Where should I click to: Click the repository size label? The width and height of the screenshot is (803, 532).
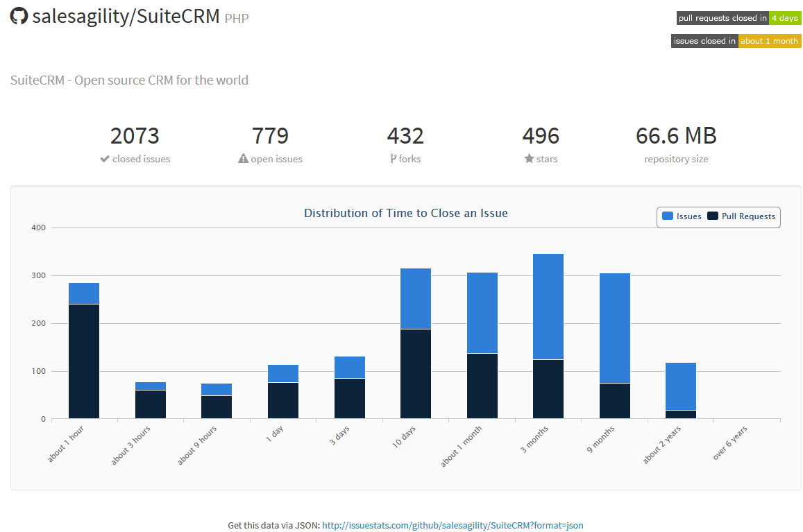676,160
